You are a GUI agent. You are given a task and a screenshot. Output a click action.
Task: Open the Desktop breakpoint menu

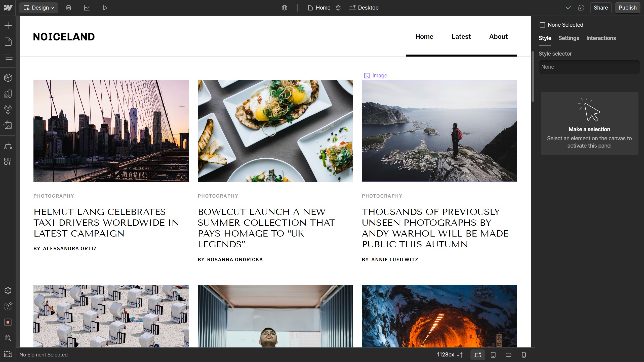coord(364,8)
